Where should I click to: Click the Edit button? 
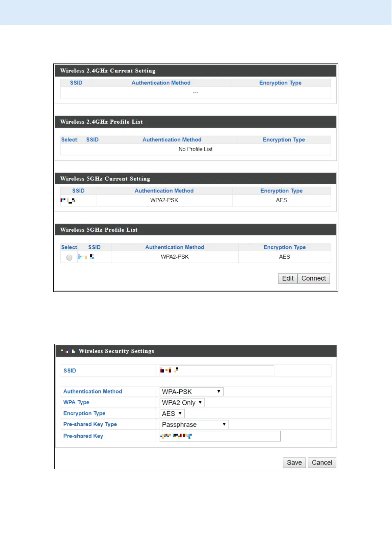(288, 278)
